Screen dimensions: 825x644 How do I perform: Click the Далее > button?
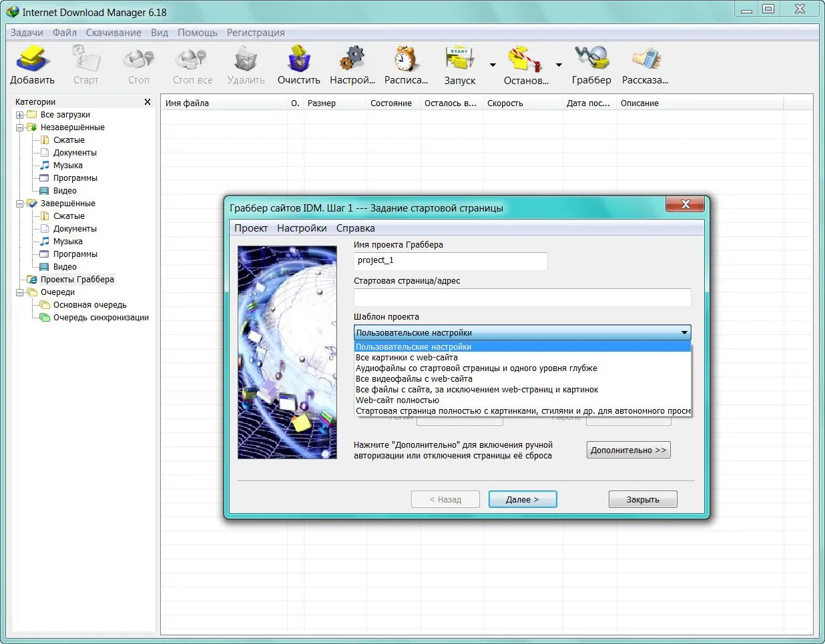523,499
